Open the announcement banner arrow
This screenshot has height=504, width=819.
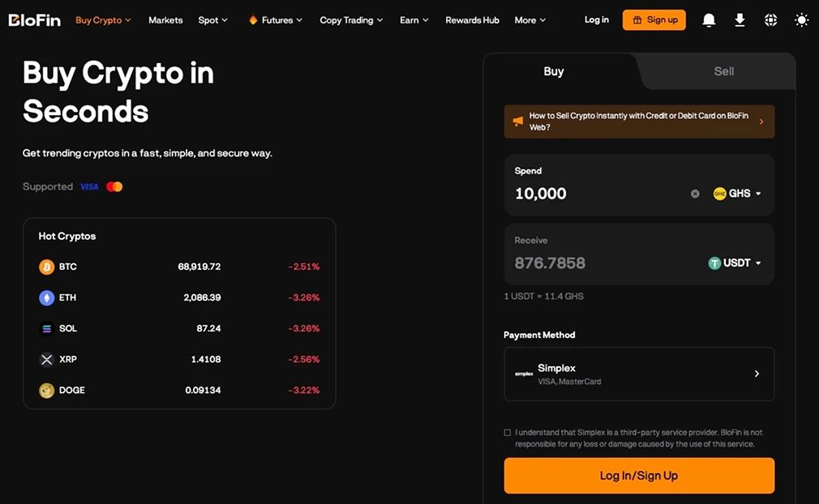761,122
